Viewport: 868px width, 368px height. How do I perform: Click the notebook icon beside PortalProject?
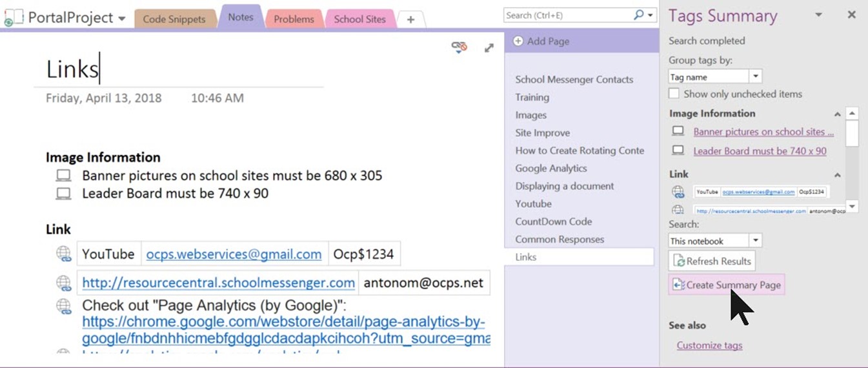(x=13, y=17)
